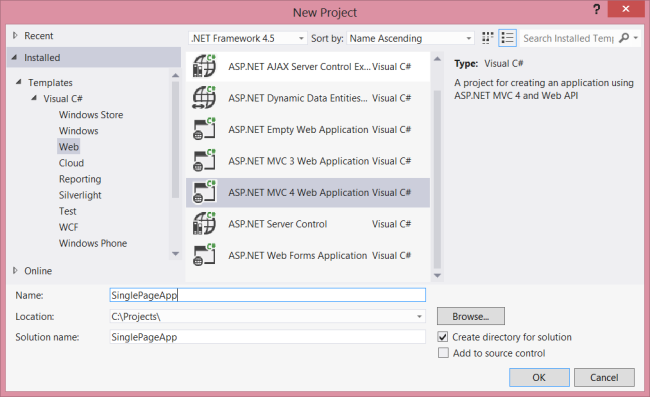The width and height of the screenshot is (650, 397).
Task: Click the search magnifier icon
Action: pyautogui.click(x=623, y=38)
